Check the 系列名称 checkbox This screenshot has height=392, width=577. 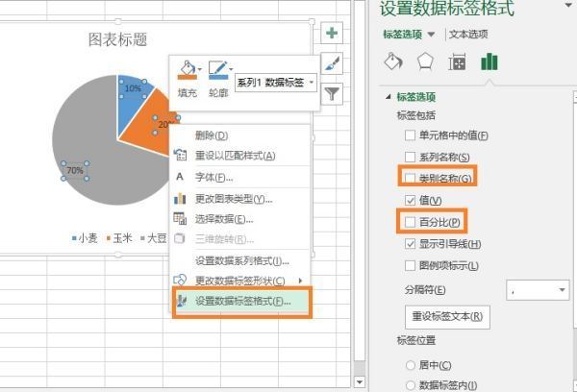[410, 157]
